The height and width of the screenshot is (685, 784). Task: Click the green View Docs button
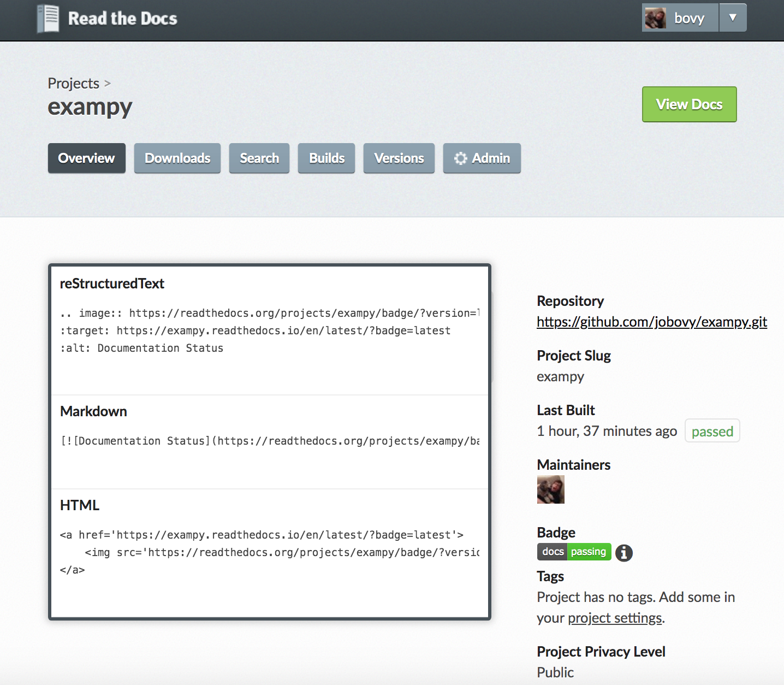[x=689, y=104]
